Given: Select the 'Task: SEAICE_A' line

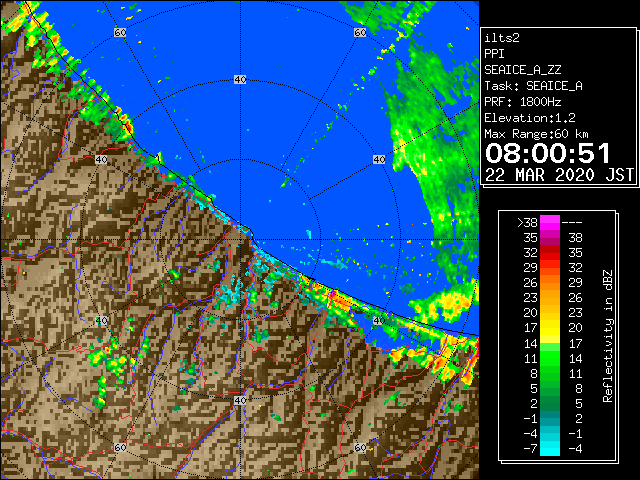Looking at the screenshot, I should (533, 86).
